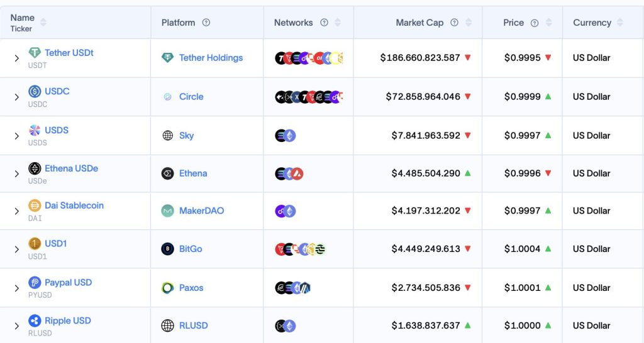Click the BitGo platform logo icon

point(167,249)
